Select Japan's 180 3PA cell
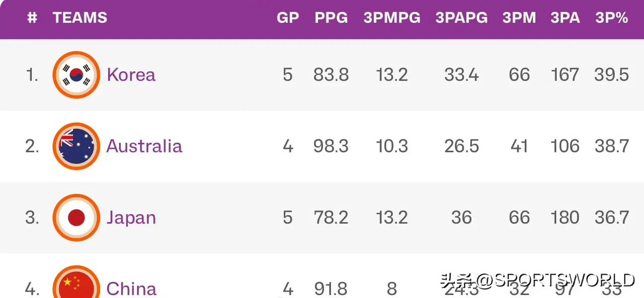Image resolution: width=644 pixels, height=298 pixels. (x=565, y=218)
